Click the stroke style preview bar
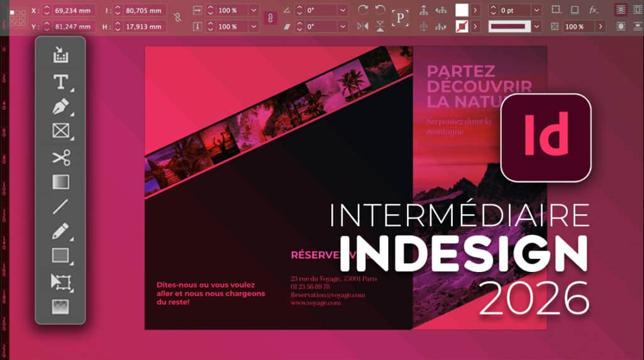This screenshot has width=644, height=360. pos(509,26)
